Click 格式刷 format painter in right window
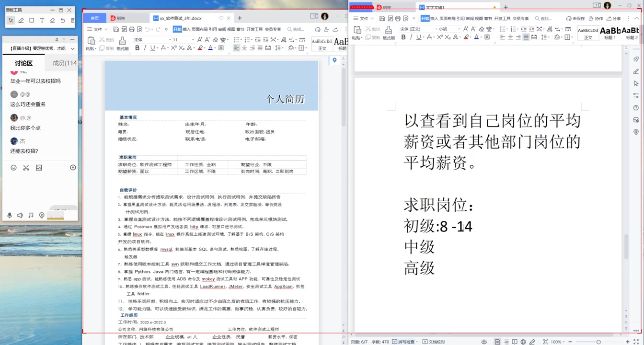The image size is (644, 345). pyautogui.click(x=389, y=33)
